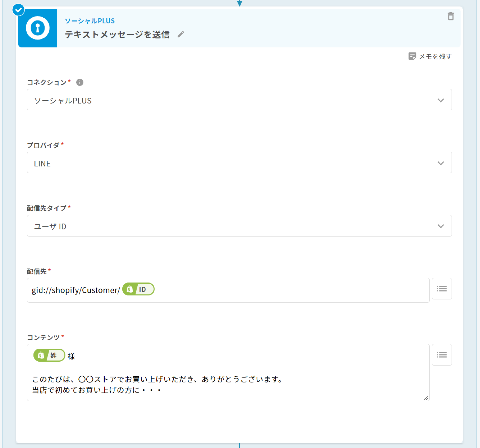Click the memo note icon

click(412, 56)
